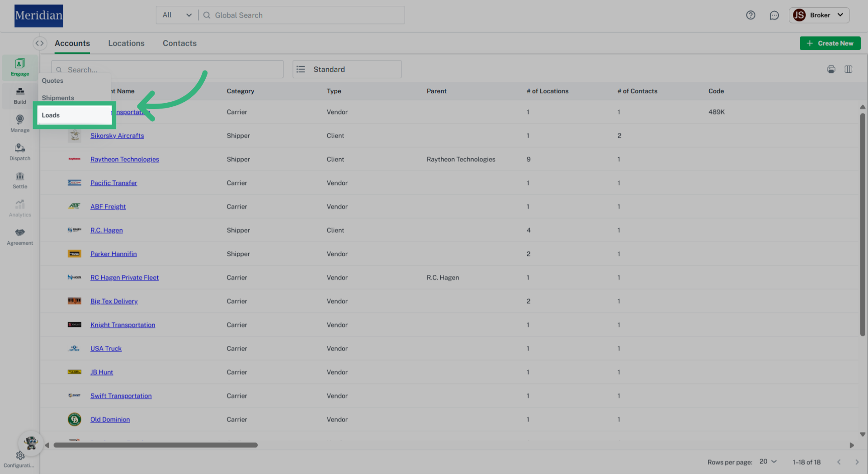Open the help question mark icon
The image size is (868, 474).
(750, 15)
